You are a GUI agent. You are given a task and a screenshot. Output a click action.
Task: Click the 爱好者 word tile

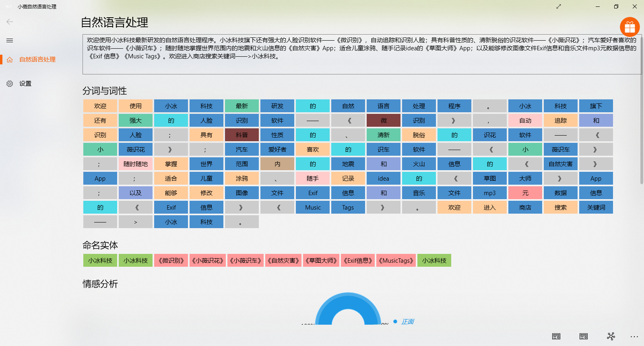pyautogui.click(x=277, y=149)
